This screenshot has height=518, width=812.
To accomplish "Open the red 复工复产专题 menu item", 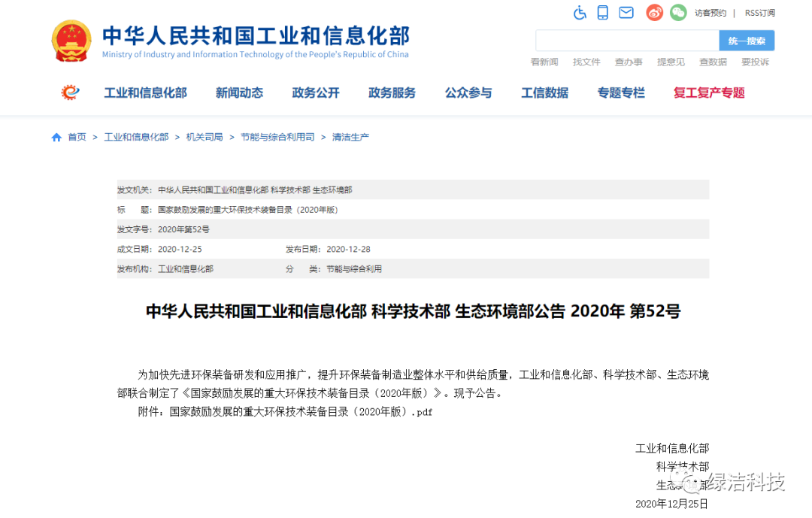I will (x=709, y=93).
